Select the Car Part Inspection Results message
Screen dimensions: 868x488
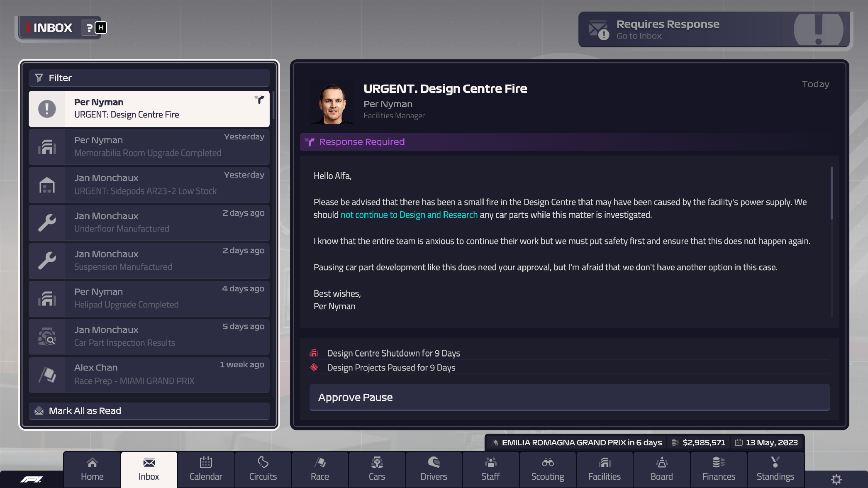tap(149, 337)
